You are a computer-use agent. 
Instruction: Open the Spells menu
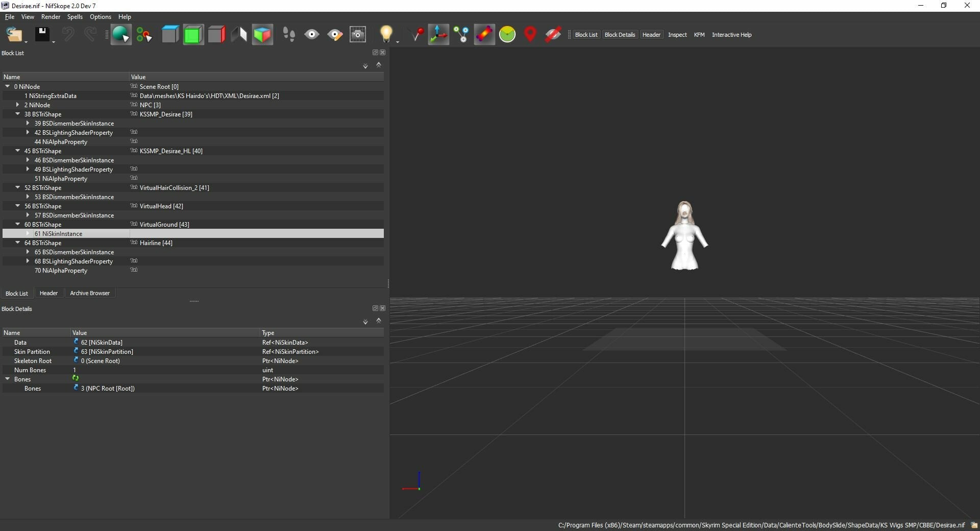(x=75, y=17)
